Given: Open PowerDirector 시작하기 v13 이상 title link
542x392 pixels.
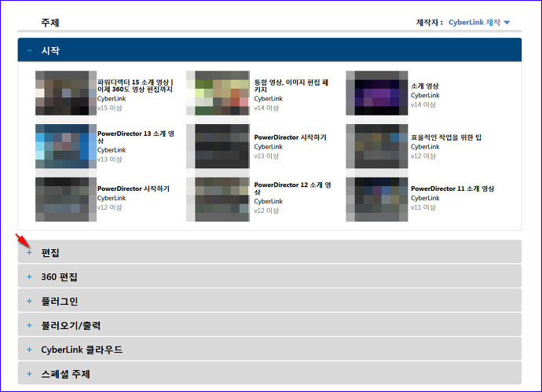Looking at the screenshot, I should [x=291, y=137].
